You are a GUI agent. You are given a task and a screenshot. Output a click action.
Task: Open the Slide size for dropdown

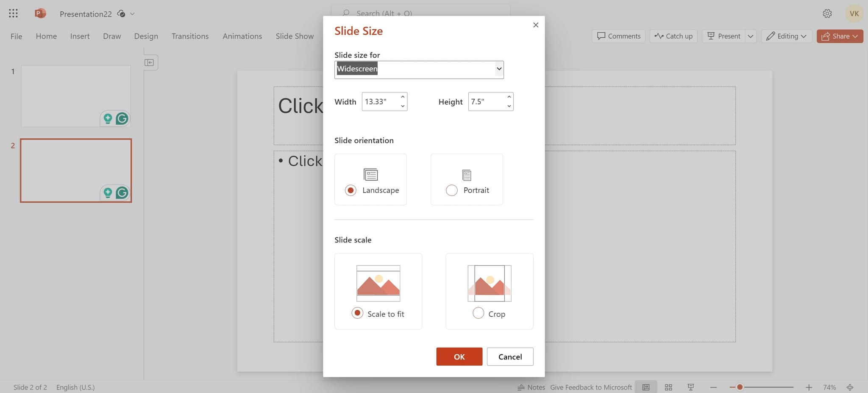point(498,69)
